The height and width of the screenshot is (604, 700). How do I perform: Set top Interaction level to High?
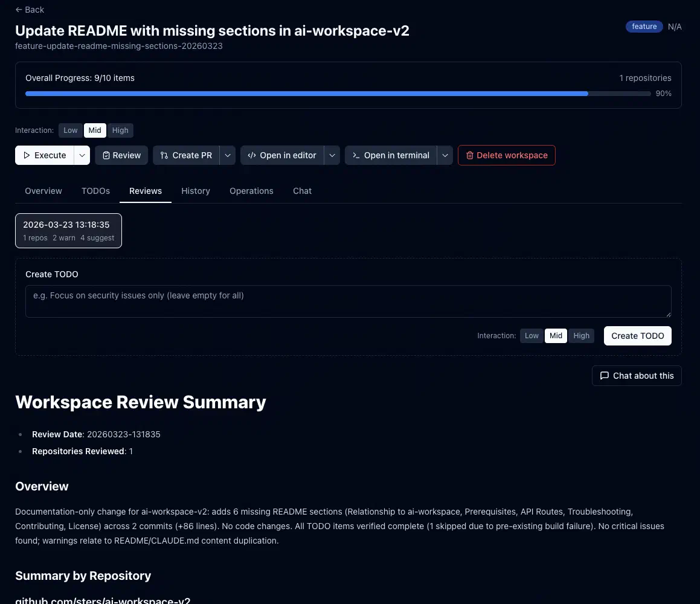tap(120, 130)
